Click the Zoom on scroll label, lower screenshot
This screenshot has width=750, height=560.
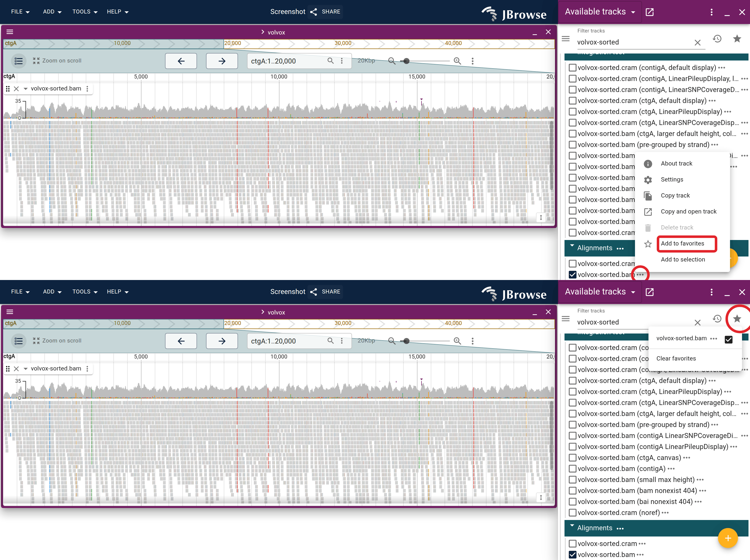(62, 341)
